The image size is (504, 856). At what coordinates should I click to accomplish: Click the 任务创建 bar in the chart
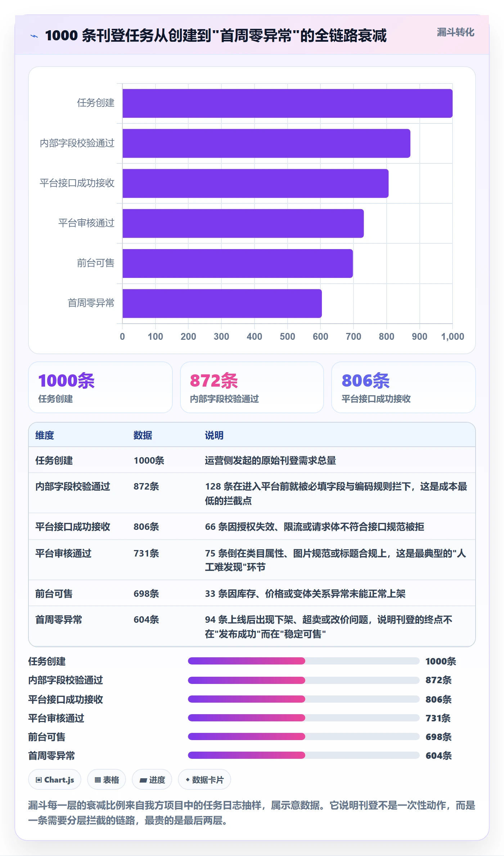287,103
